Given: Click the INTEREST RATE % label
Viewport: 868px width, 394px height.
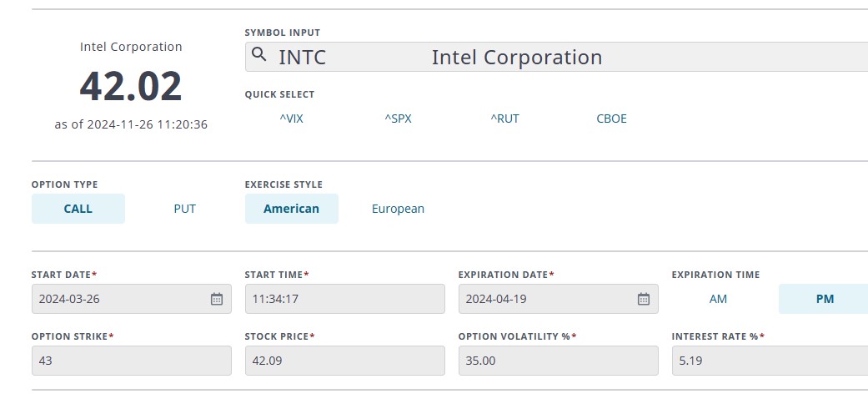Looking at the screenshot, I should 719,336.
